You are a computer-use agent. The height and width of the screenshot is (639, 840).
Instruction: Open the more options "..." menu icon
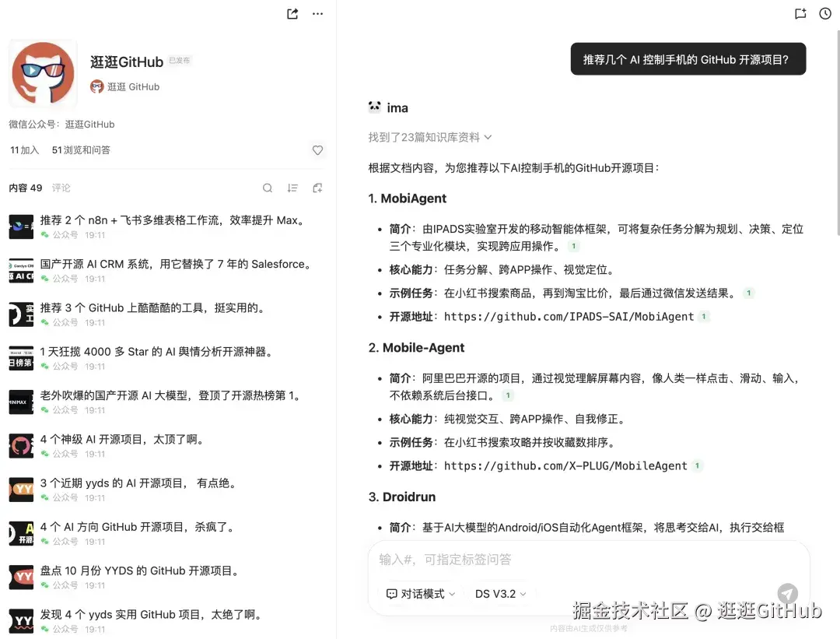tap(317, 13)
